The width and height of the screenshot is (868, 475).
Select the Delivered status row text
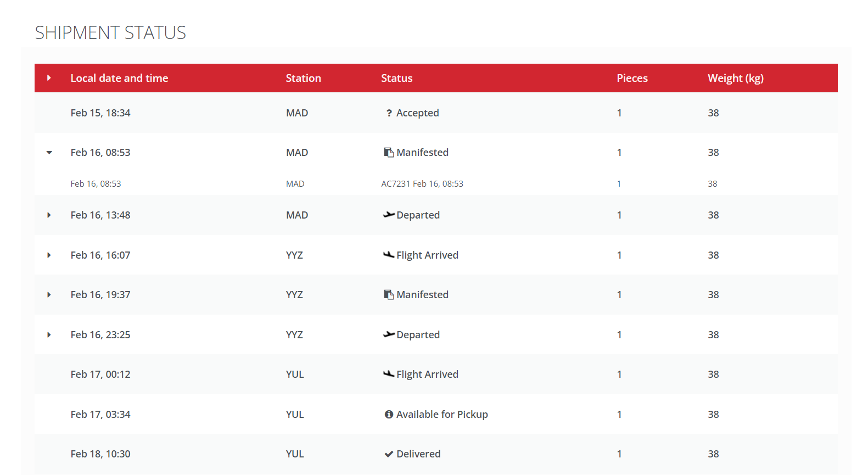tap(418, 454)
